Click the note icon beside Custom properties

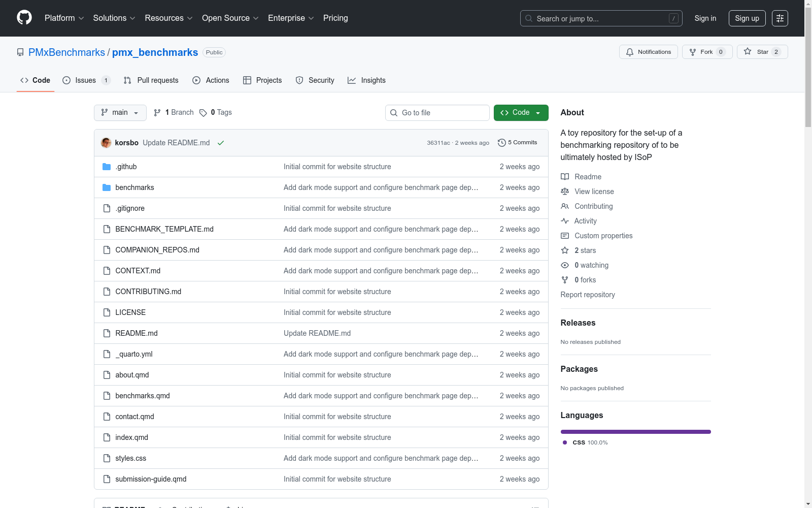click(x=565, y=236)
